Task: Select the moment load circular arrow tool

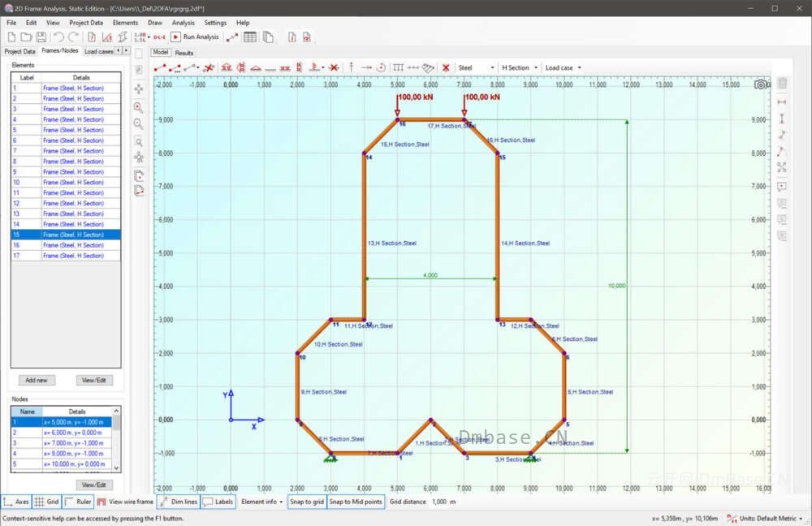Action: [381, 67]
